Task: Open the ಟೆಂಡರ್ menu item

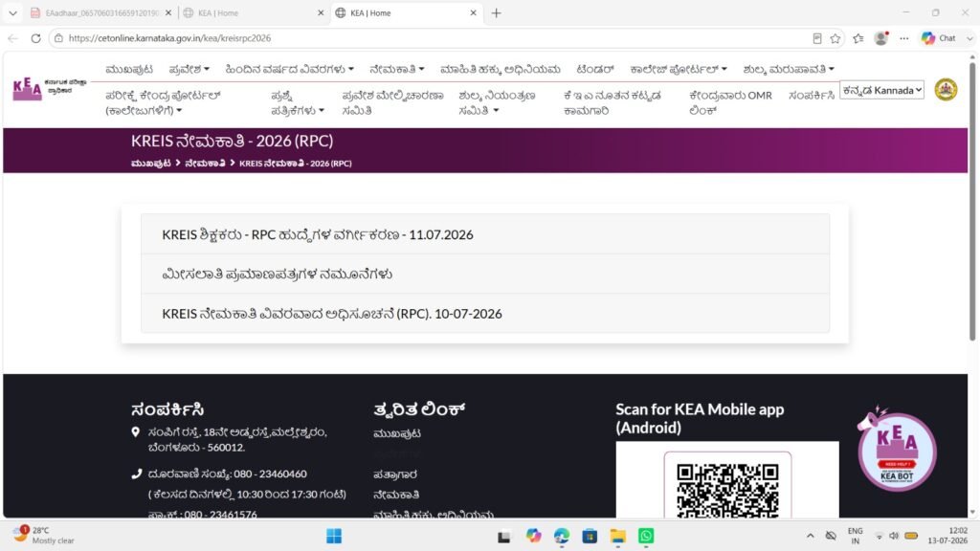Action: [x=595, y=69]
